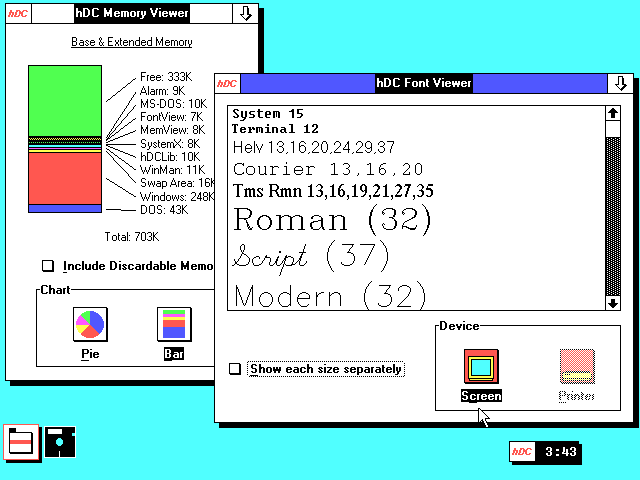
Task: Select the Terminal 12 font row
Action: 275,129
